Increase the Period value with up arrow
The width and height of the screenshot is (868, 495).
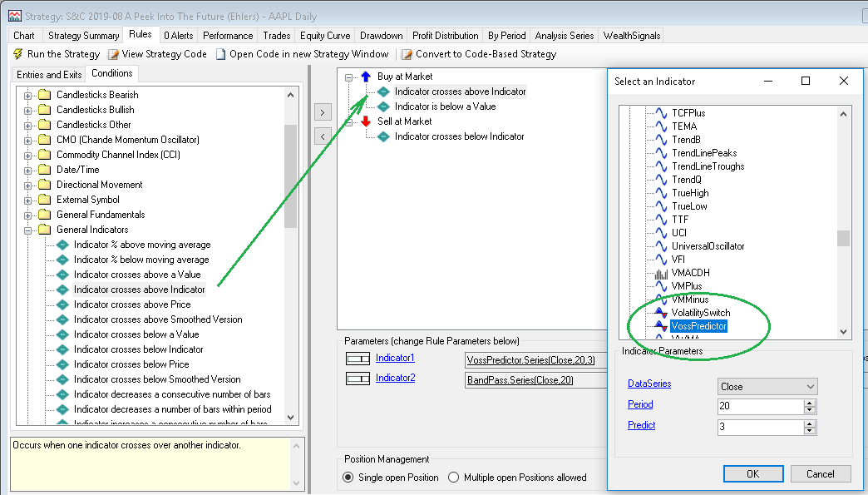coord(811,403)
